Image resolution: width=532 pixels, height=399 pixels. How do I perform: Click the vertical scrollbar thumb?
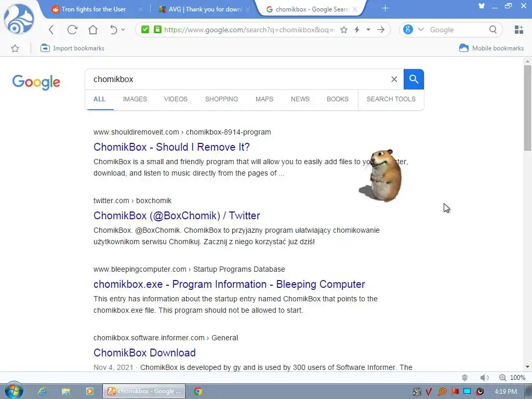(527, 108)
